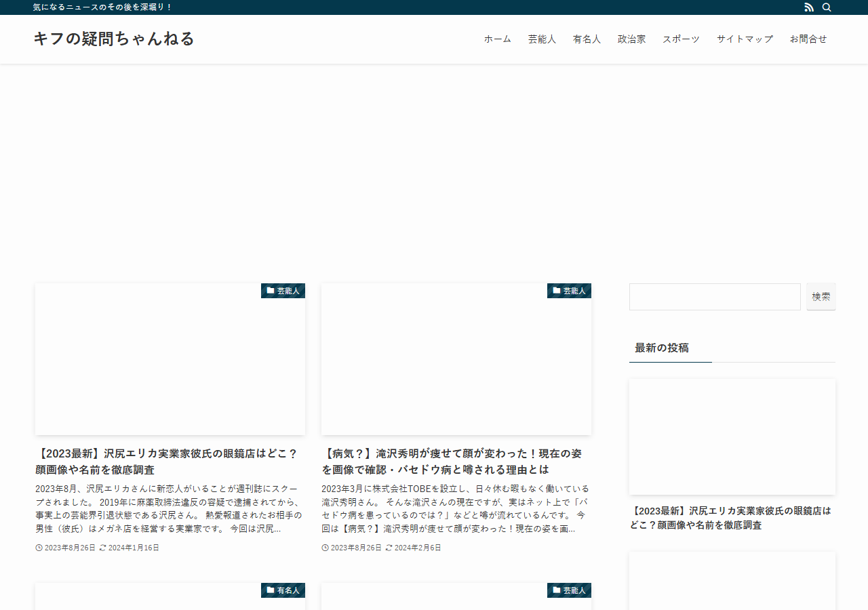The height and width of the screenshot is (610, 868).
Task: Open sidebar latest post 沢尻エリカ link
Action: point(730,518)
